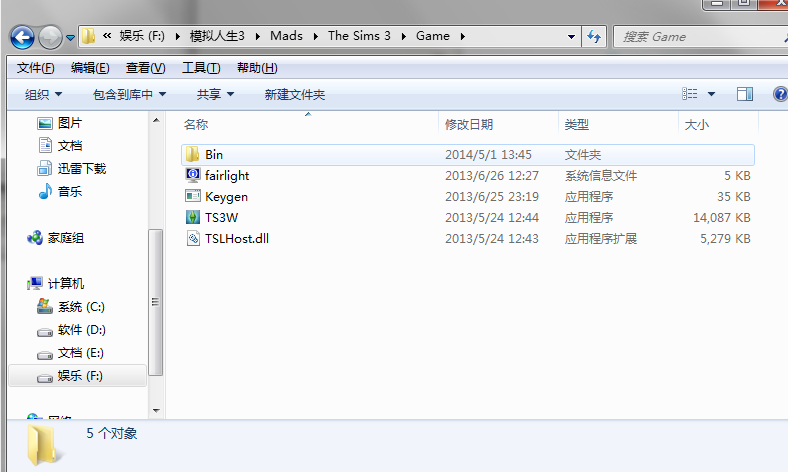Open the 帮助(H) menu
Image resolution: width=788 pixels, height=472 pixels.
pos(257,68)
